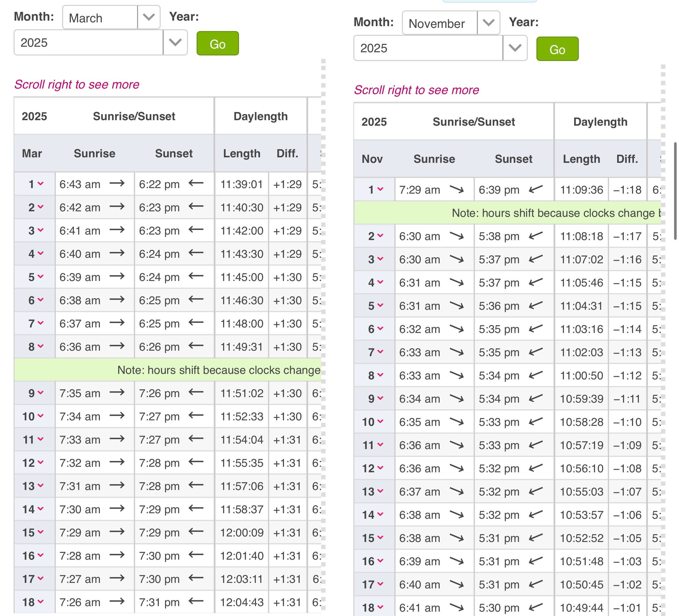Screen dimensions: 679x616
Task: Click sunrise direction arrow for November 7
Action: [457, 352]
